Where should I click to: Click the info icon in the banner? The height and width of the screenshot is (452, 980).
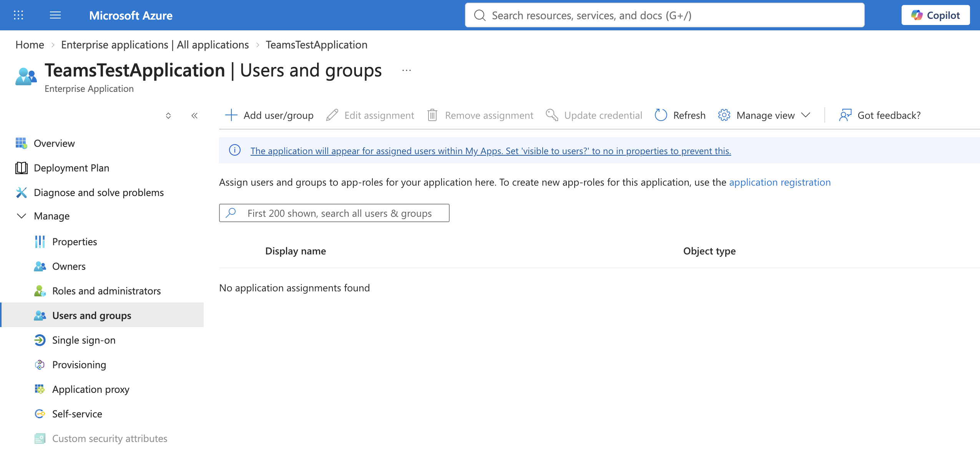pos(235,150)
